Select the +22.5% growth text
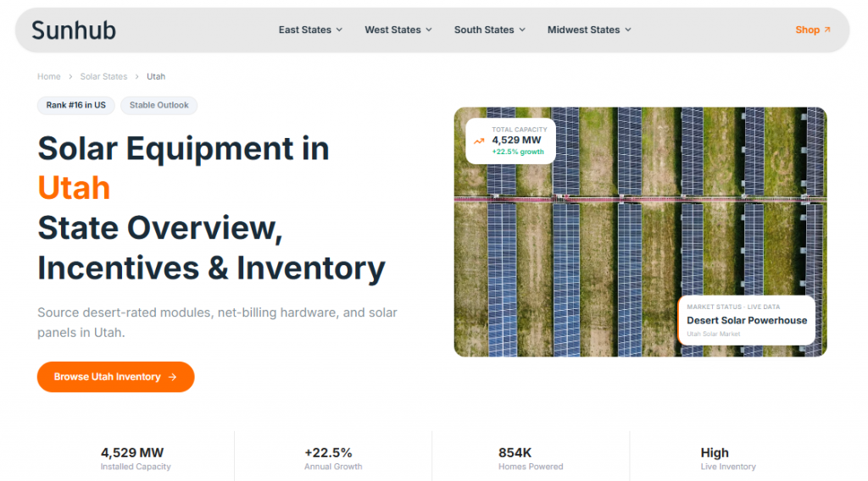The image size is (868, 481). 518,152
